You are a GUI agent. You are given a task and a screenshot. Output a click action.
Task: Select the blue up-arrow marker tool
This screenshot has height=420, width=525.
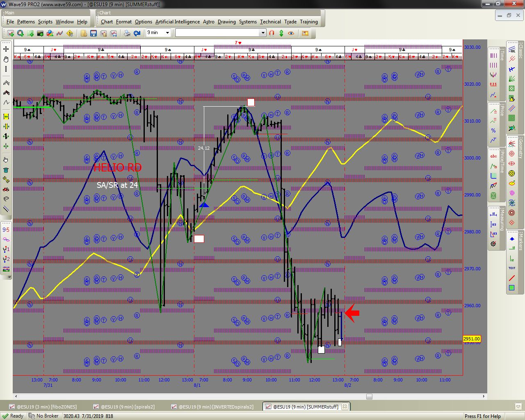[x=512, y=239]
